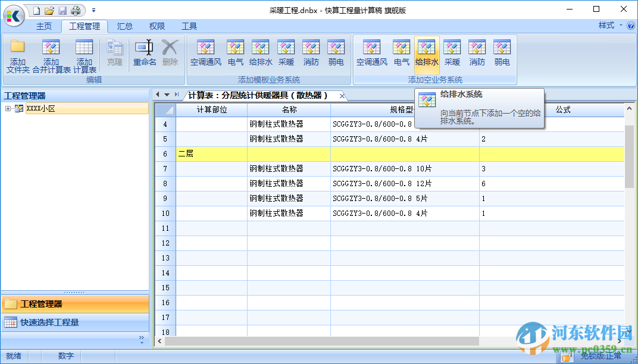
Task: Add an empty 弱电 system
Action: (x=502, y=54)
